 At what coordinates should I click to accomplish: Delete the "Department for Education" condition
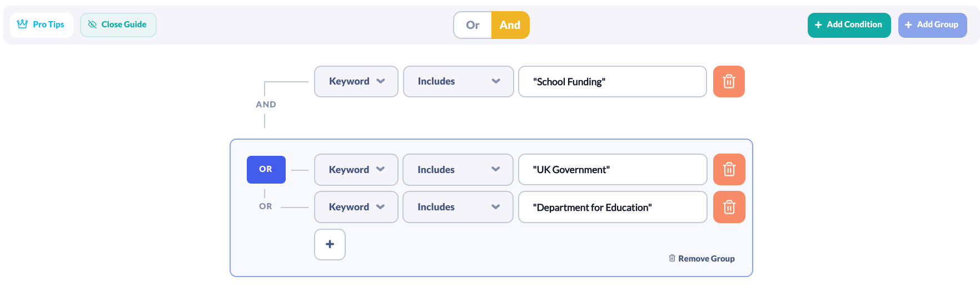[x=729, y=208]
